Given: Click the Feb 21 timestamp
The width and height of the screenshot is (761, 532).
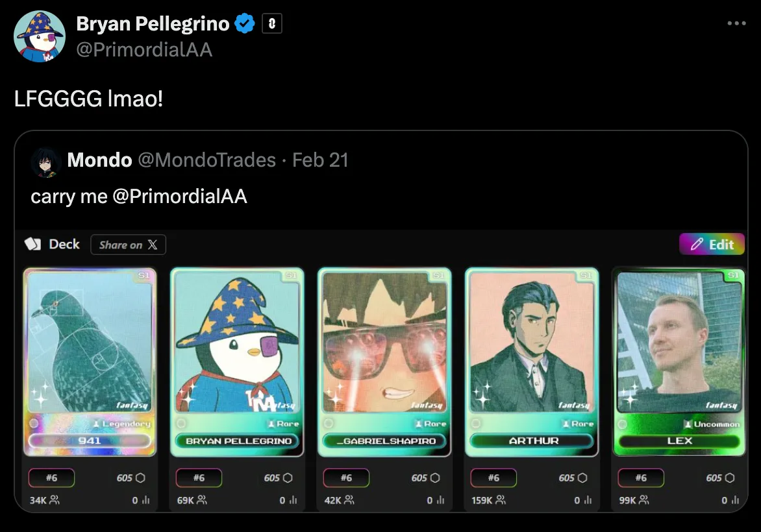Looking at the screenshot, I should point(320,160).
